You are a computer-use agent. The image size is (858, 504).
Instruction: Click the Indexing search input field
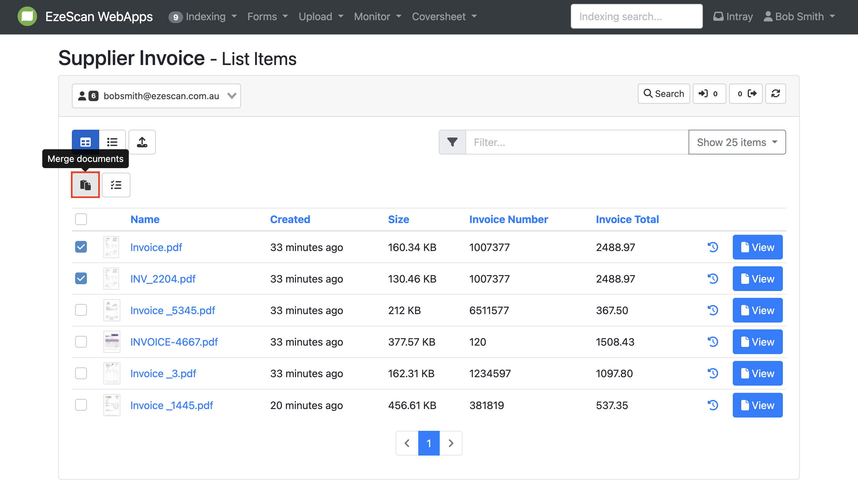point(637,16)
